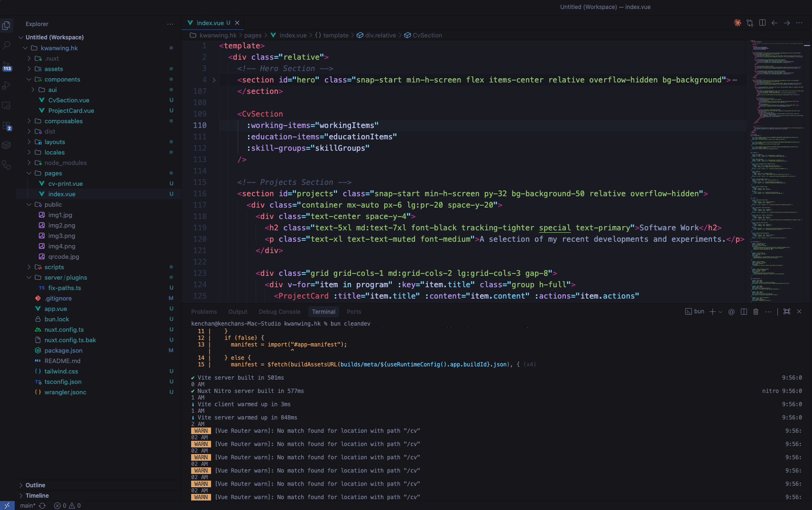Open changes compare icon in editor toolbar

click(750, 23)
